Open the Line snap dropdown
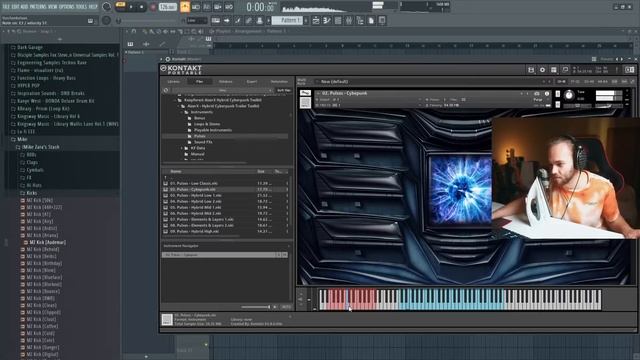Screen dimensions: 640x360 (x=197, y=20)
